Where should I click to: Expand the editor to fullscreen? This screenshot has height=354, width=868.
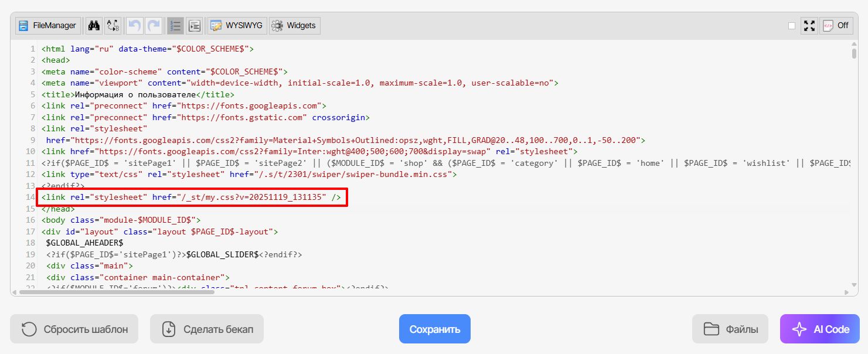tap(809, 26)
